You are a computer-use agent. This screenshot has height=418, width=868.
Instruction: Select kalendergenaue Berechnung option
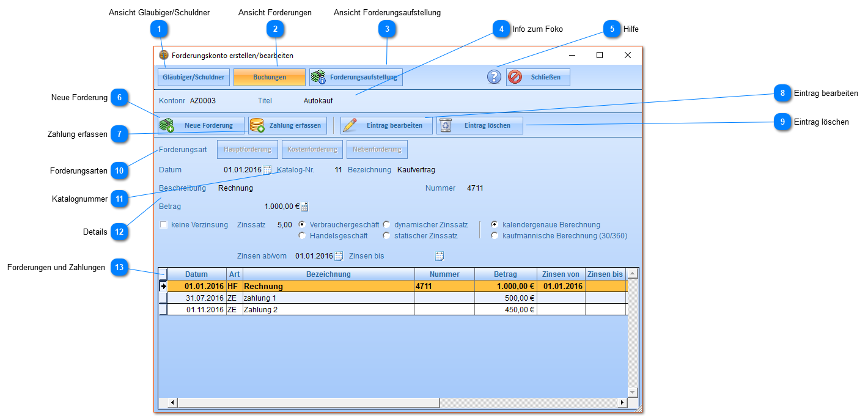(x=495, y=224)
